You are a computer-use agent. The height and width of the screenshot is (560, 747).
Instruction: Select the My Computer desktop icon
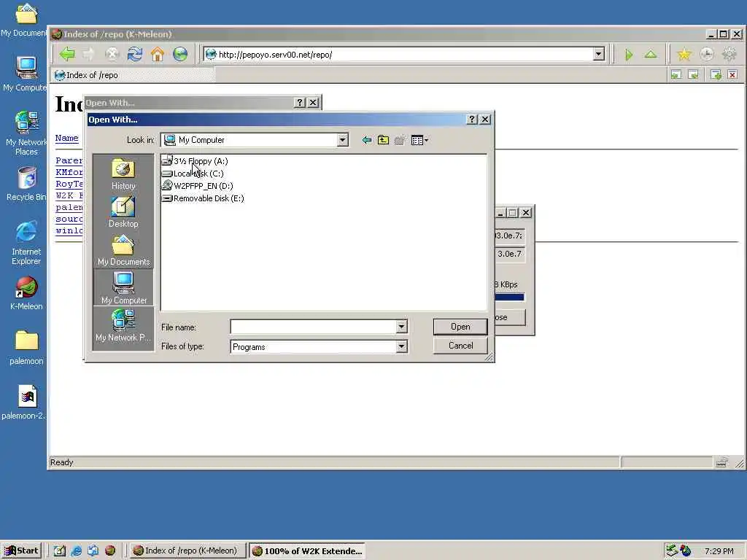[x=26, y=74]
